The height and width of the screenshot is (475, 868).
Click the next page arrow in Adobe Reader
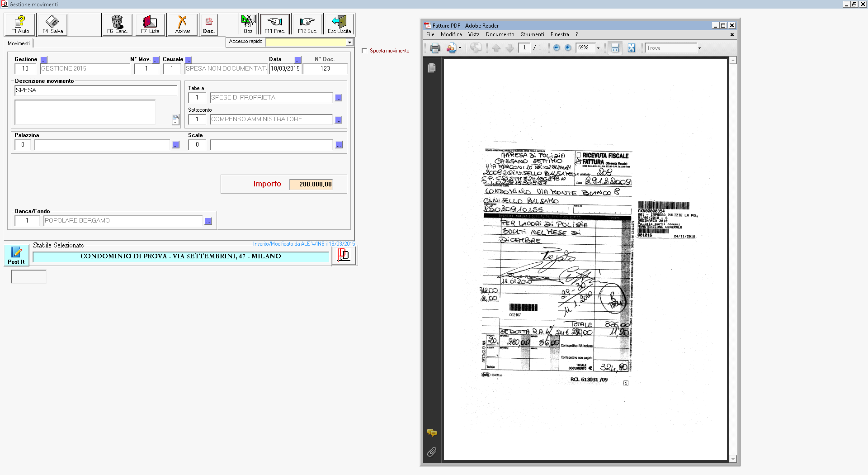coord(509,48)
